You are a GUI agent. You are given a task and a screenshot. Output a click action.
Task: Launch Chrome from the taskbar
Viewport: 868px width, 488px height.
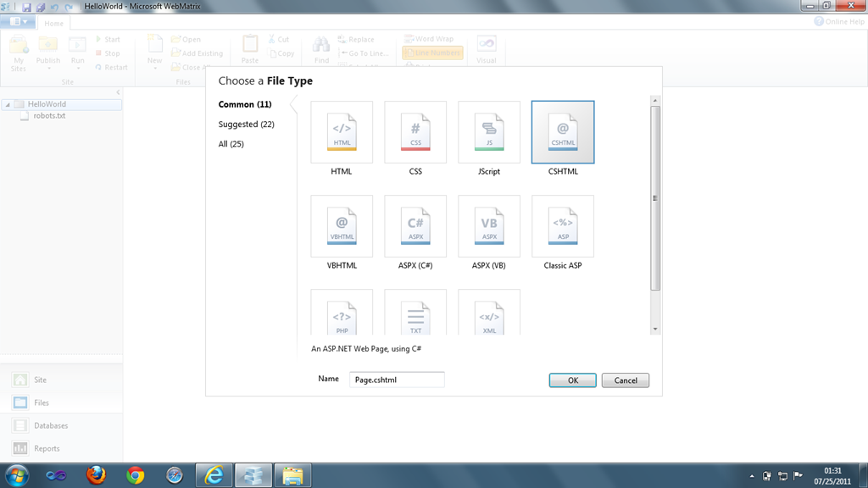[135, 475]
